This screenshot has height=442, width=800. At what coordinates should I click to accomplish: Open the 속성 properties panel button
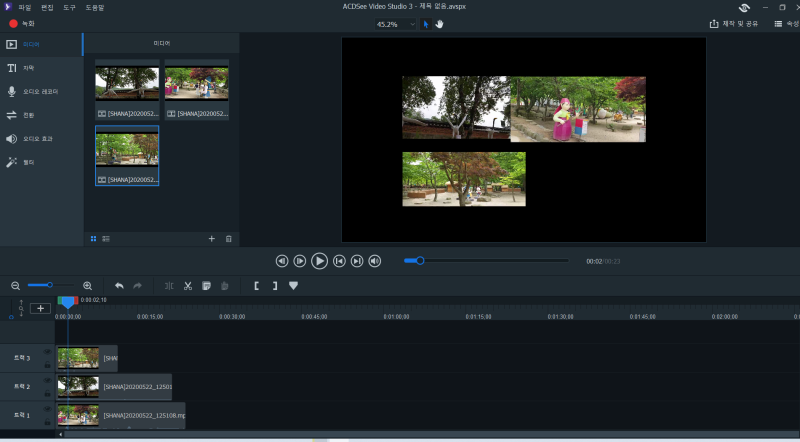point(787,23)
